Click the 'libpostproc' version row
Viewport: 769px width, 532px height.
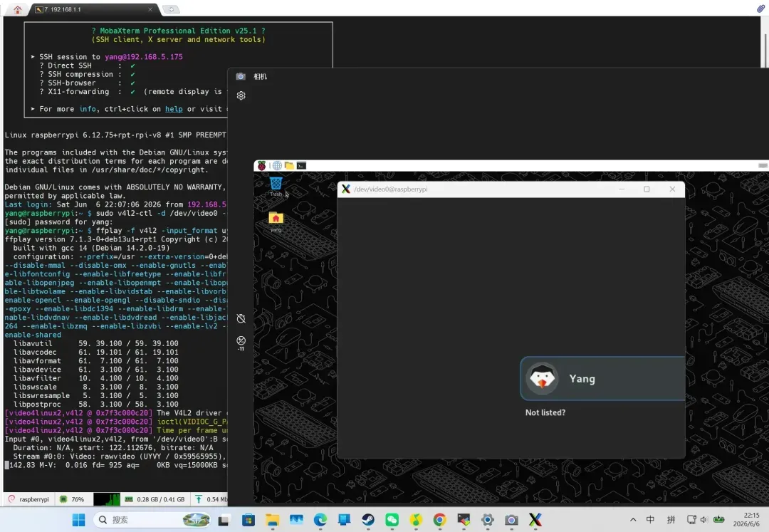click(x=95, y=405)
